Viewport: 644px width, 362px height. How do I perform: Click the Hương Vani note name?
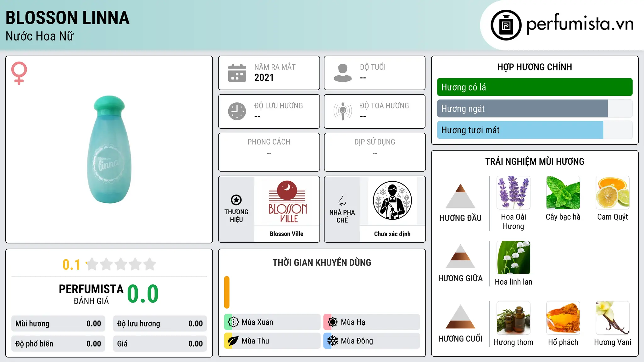pos(613,342)
